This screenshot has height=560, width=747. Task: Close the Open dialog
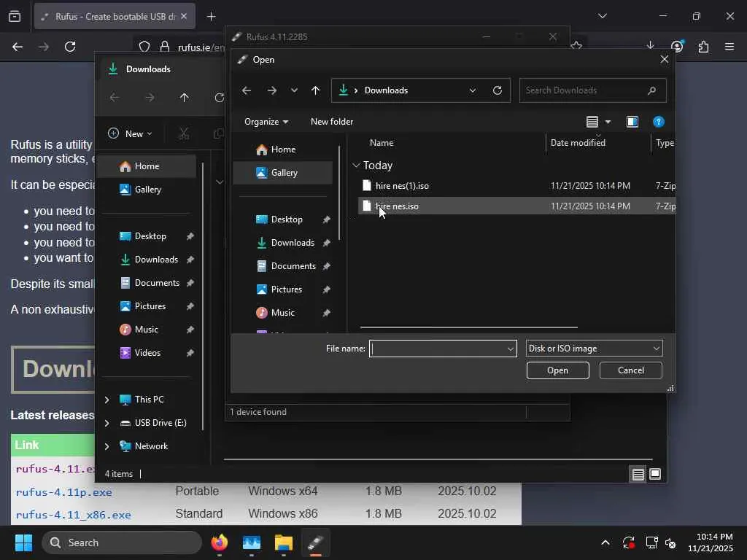(x=664, y=60)
